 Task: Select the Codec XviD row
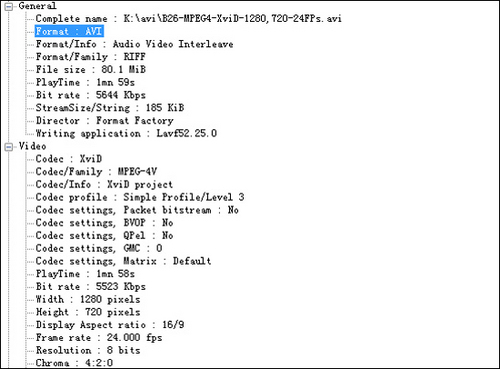pos(69,159)
